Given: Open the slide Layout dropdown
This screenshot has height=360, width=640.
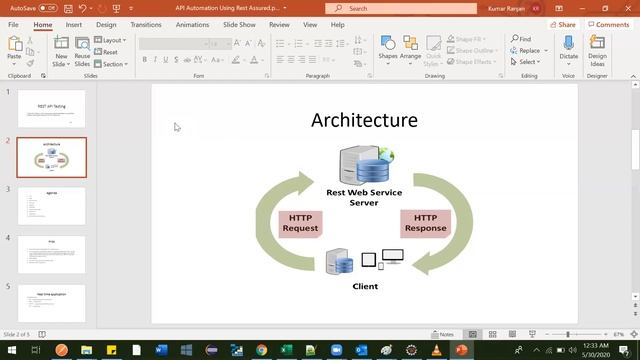Looking at the screenshot, I should 110,40.
